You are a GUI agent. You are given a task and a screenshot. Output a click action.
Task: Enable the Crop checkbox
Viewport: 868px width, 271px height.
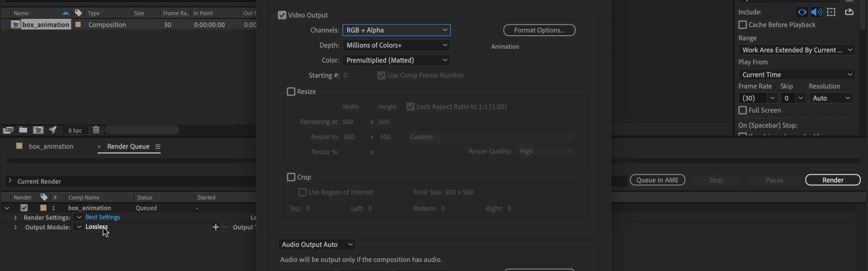coord(291,177)
